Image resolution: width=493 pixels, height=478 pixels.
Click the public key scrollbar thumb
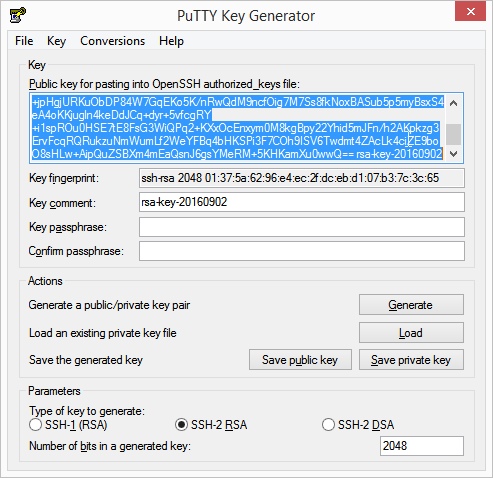[453, 134]
